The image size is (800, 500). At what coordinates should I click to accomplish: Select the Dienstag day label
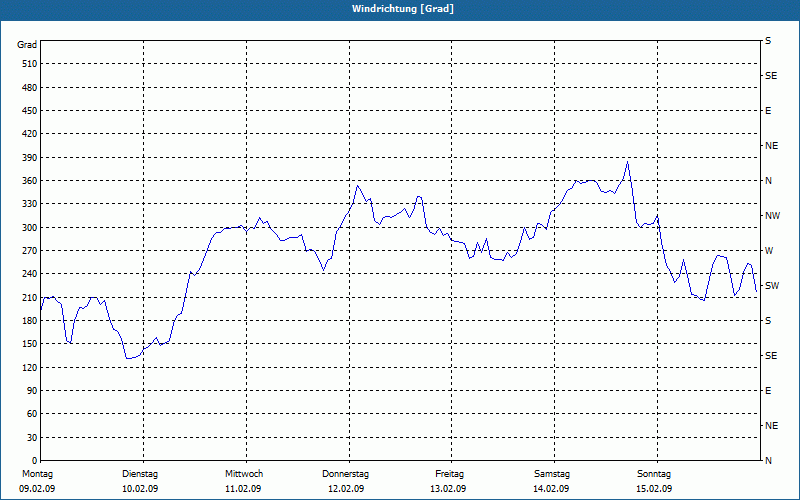(140, 474)
